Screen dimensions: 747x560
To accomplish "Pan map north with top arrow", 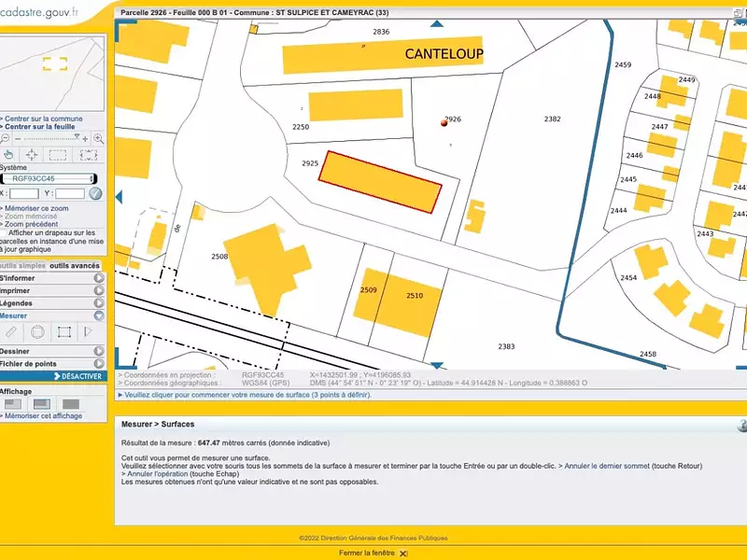I will pyautogui.click(x=437, y=23).
